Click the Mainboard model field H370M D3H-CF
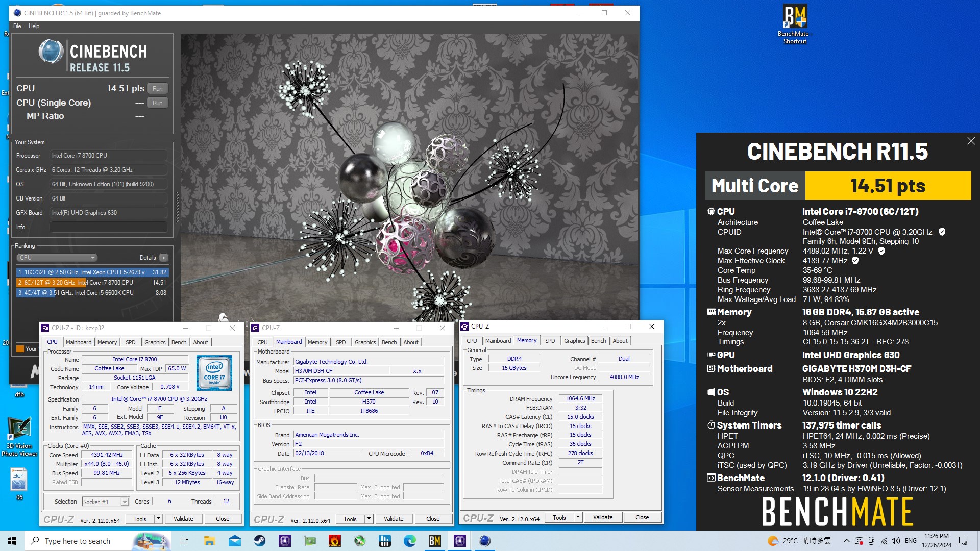Image resolution: width=980 pixels, height=551 pixels. pos(341,371)
